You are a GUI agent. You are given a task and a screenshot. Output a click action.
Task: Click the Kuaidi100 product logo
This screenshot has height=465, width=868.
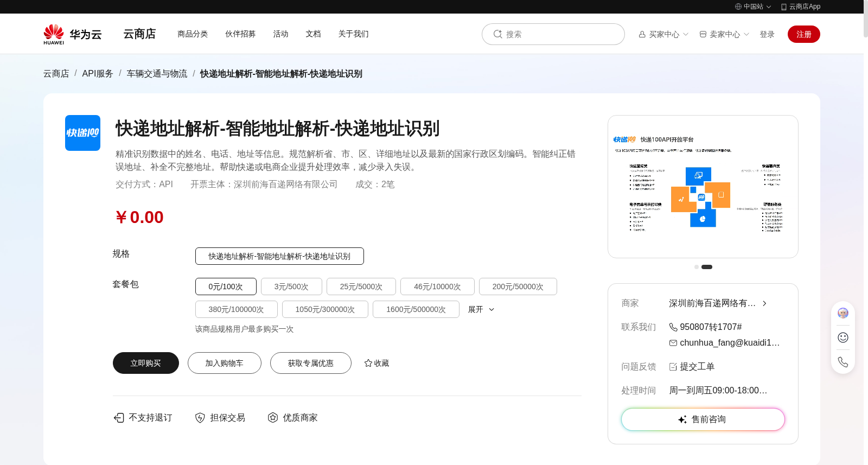click(x=82, y=133)
